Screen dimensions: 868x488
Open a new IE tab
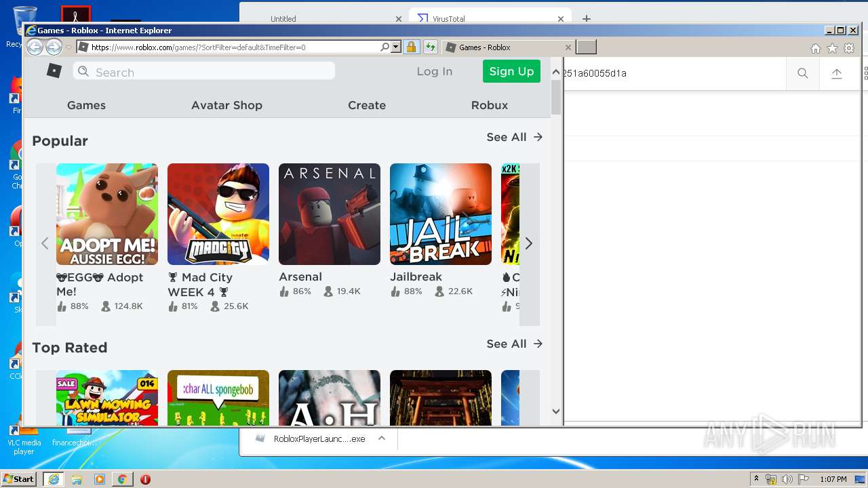(x=586, y=47)
